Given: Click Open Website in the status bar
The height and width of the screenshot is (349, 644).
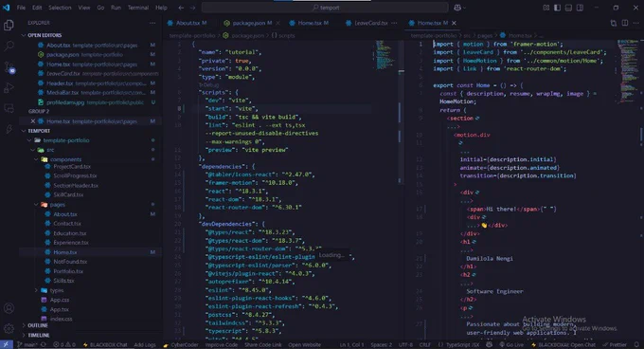Looking at the screenshot, I should point(304,344).
